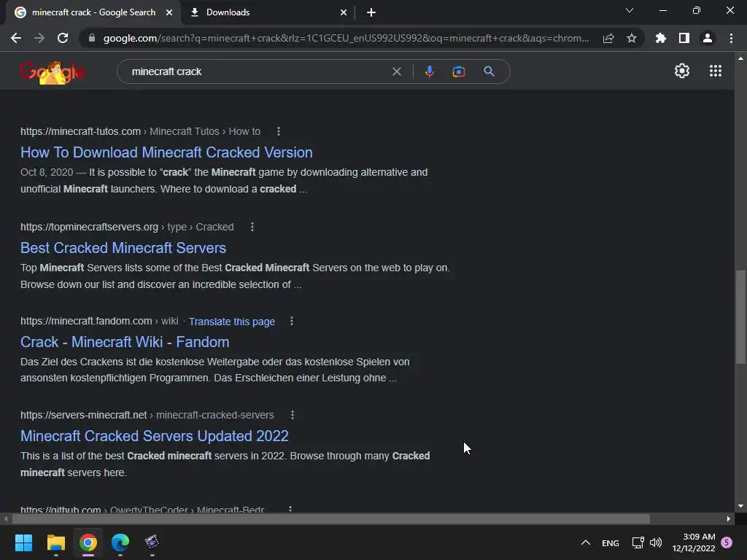
Task: Open the Chrome profile menu
Action: pyautogui.click(x=708, y=38)
